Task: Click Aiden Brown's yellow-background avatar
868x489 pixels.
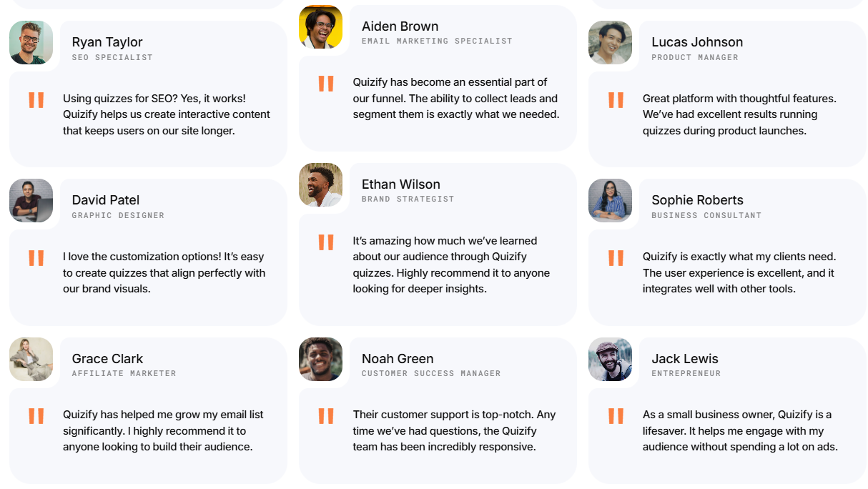Action: coord(320,27)
